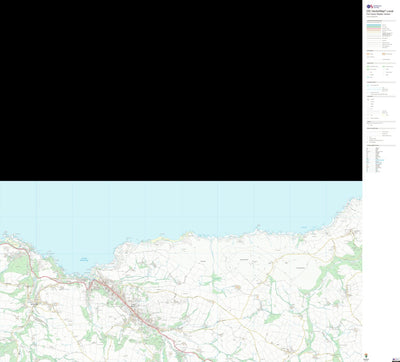Click the blue-highlighted row in the legend abbreviations list
The width and height of the screenshot is (400, 362).
[x=380, y=160]
